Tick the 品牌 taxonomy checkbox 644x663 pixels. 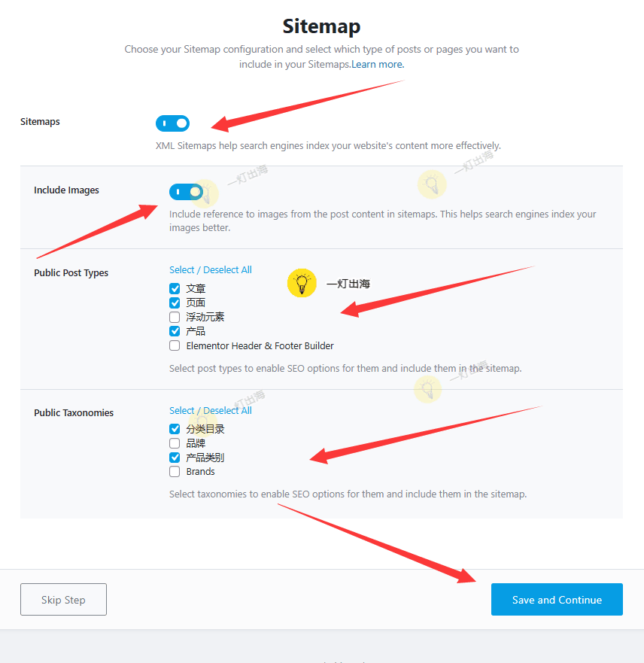pos(175,443)
